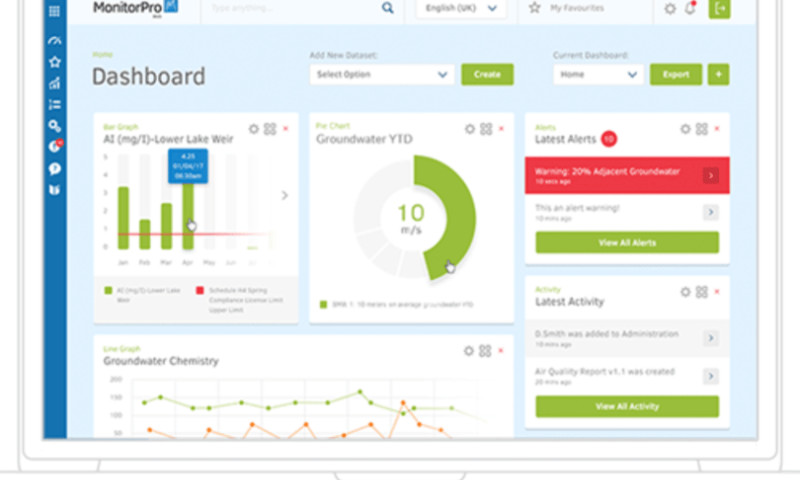Open the gauge dashboard sidebar icon
Viewport: 800px width, 480px height.
coord(55,40)
